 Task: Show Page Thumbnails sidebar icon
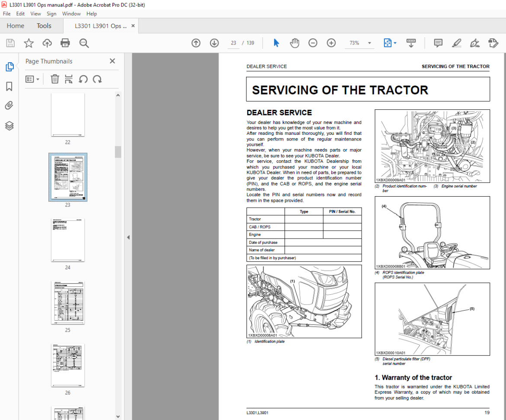[10, 67]
